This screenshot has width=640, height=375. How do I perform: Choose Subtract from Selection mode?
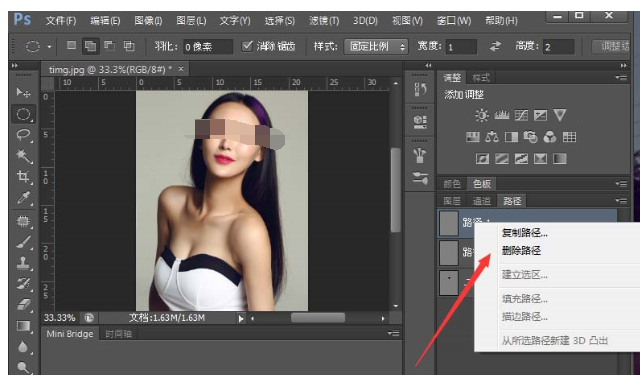pos(109,46)
